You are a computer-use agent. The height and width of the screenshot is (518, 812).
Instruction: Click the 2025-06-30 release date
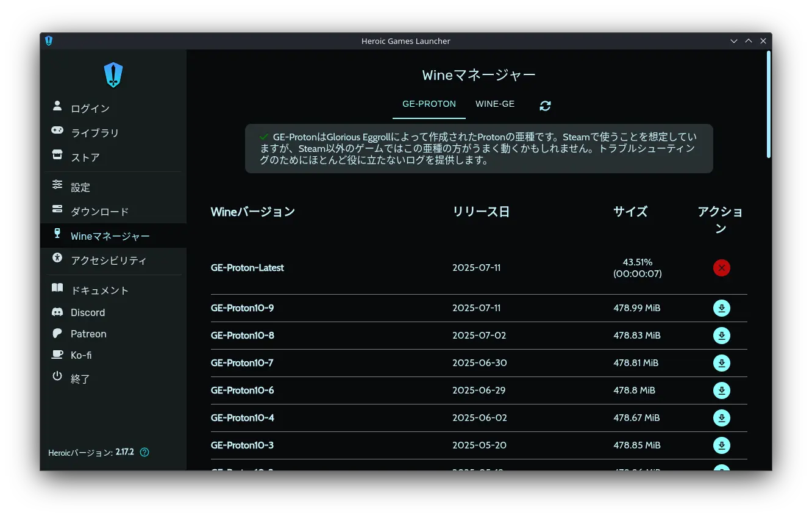pos(480,363)
